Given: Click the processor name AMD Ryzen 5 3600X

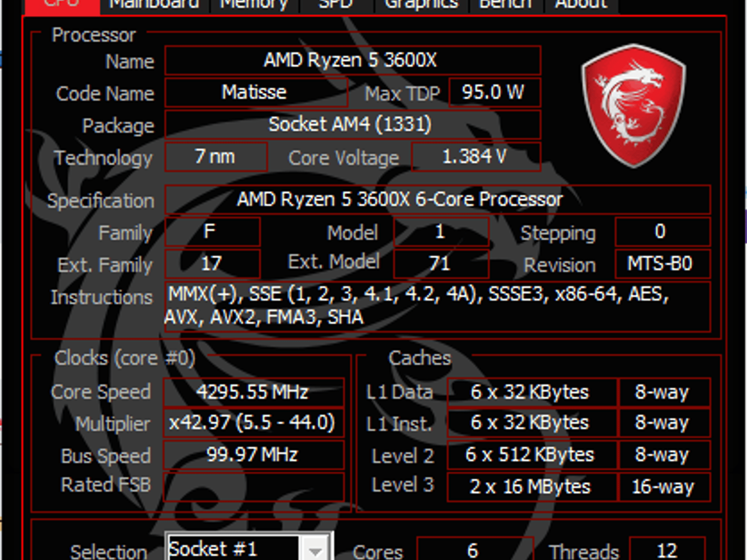Looking at the screenshot, I should coord(352,61).
